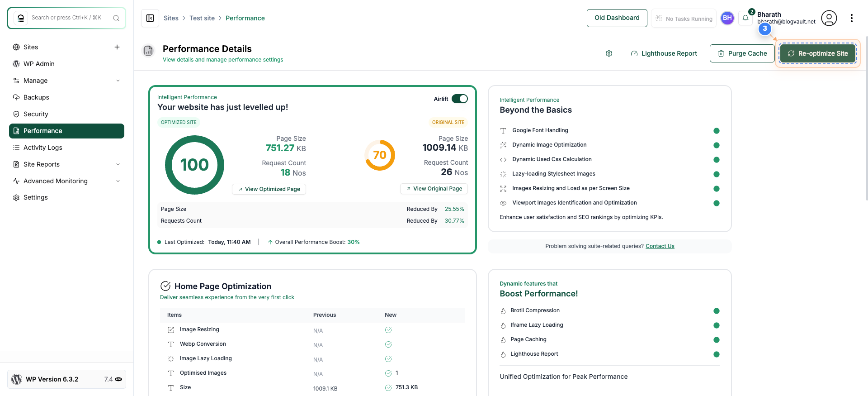868x396 pixels.
Task: Expand the Site Reports chevron
Action: [118, 164]
